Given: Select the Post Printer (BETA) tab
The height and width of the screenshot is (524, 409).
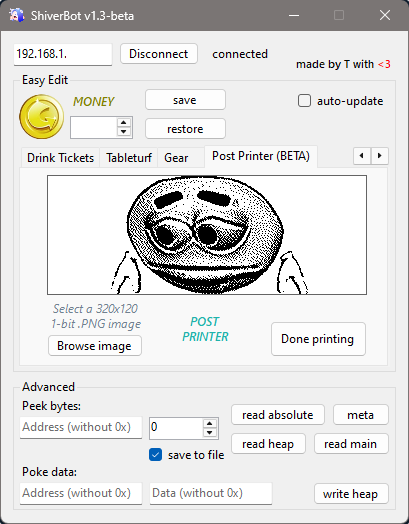Looking at the screenshot, I should [261, 156].
